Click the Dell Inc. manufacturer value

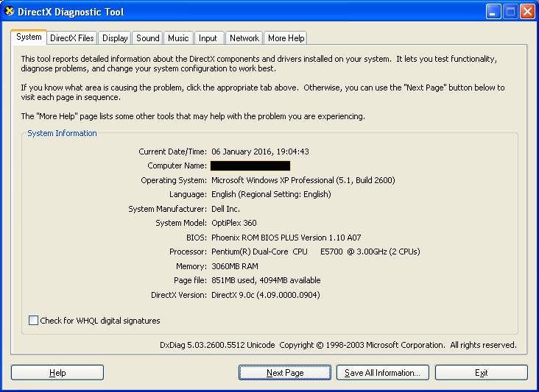point(225,209)
